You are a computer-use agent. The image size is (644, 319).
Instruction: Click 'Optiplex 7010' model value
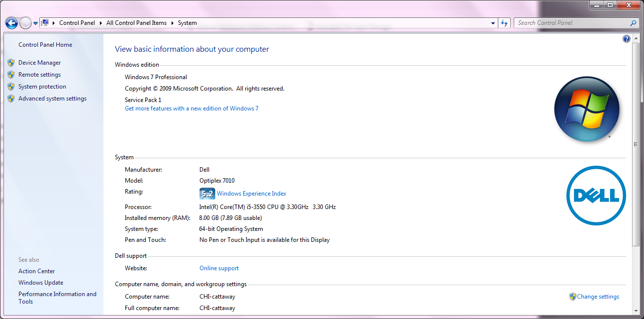pyautogui.click(x=217, y=181)
